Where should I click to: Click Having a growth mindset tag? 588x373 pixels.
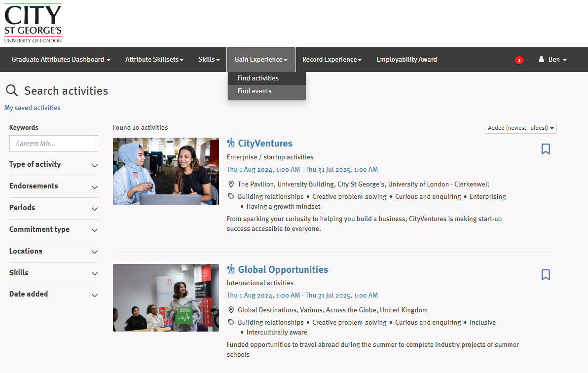(283, 206)
